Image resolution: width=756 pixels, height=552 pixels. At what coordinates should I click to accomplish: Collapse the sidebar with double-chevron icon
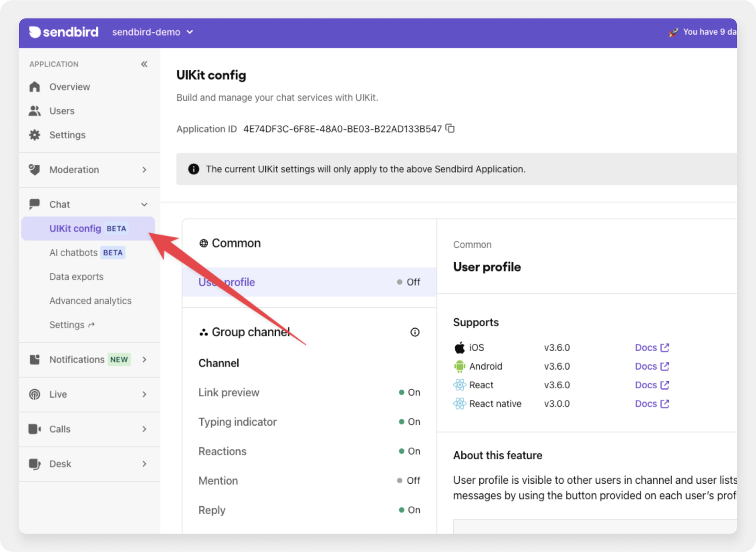144,64
